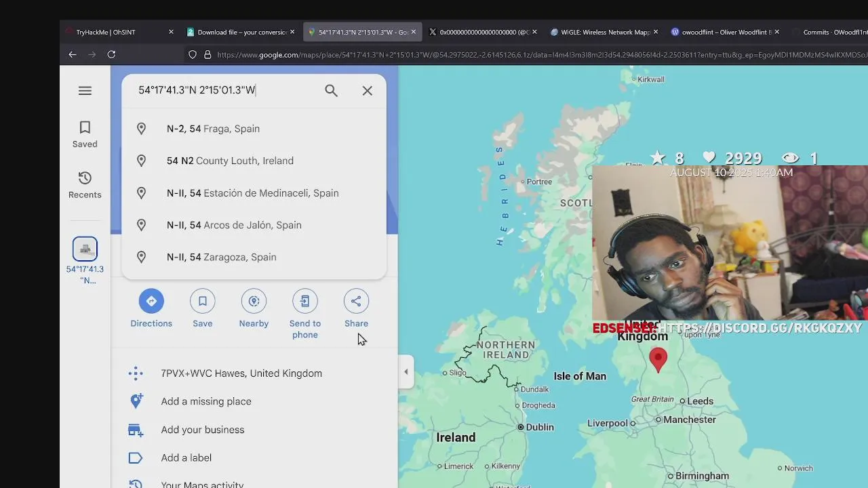Open the Google Maps hamburger menu
The width and height of the screenshot is (868, 488).
[85, 91]
